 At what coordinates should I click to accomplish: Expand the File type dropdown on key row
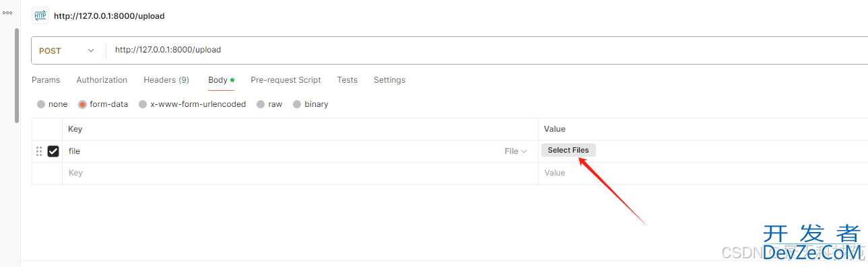pyautogui.click(x=516, y=151)
